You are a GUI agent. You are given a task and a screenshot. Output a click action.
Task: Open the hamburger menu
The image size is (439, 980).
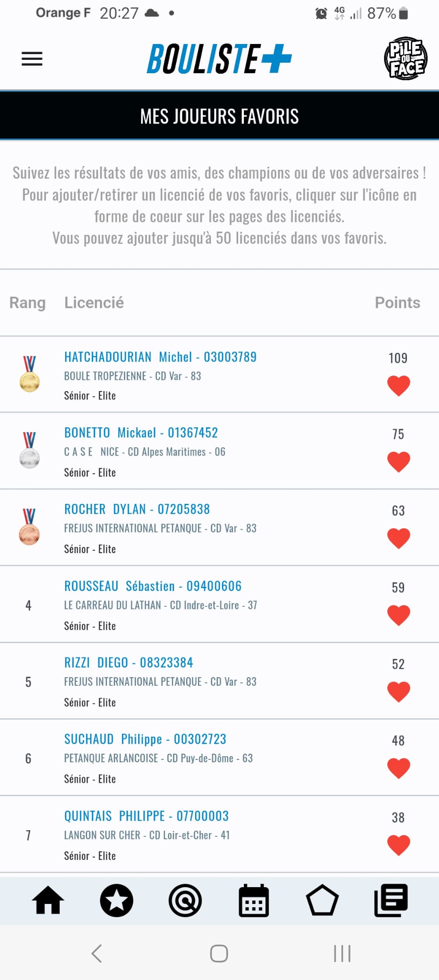pyautogui.click(x=32, y=59)
